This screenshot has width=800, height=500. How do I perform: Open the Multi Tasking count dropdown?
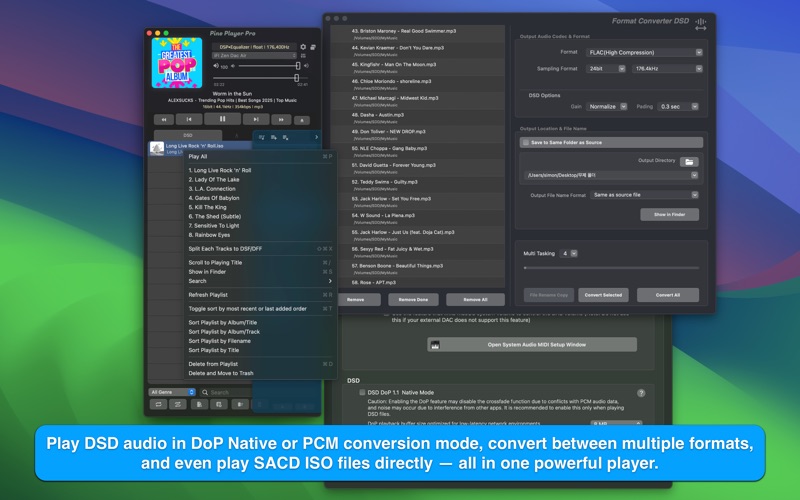568,254
